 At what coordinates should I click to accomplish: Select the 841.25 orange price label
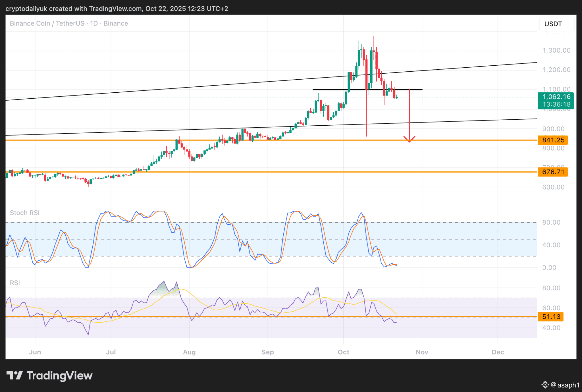553,140
